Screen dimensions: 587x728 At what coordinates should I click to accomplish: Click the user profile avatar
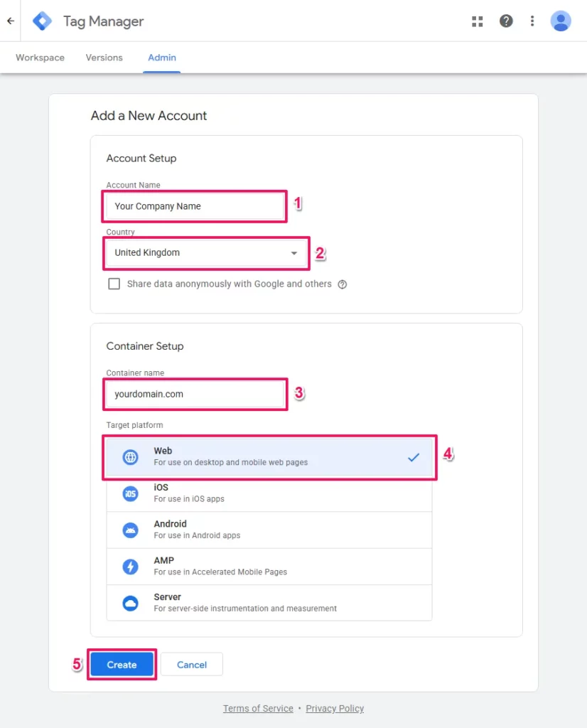click(561, 21)
